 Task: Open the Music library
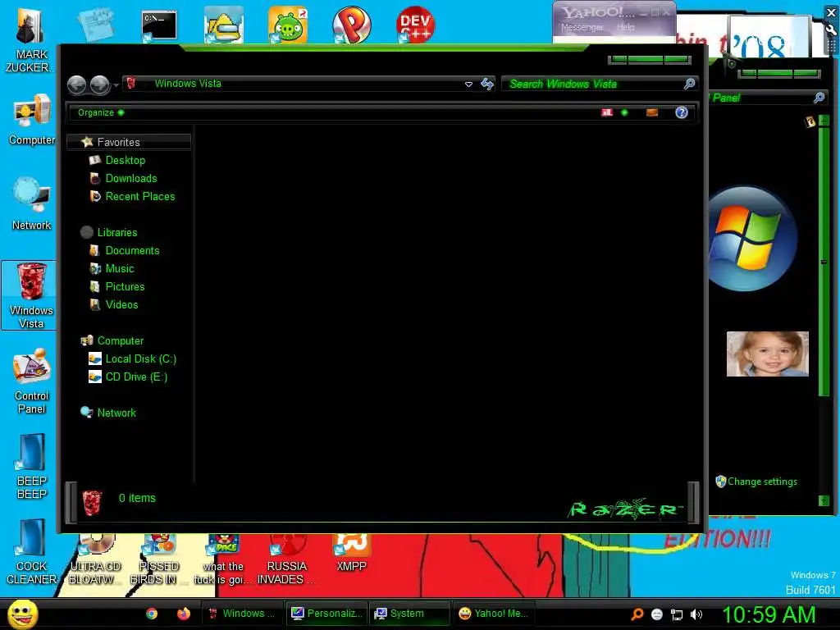112,269
